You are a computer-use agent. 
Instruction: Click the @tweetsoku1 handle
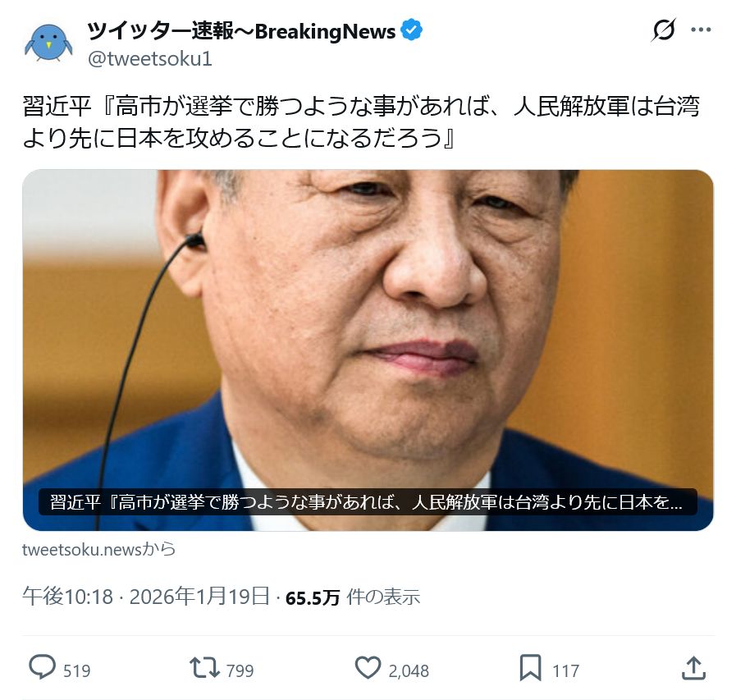pos(150,59)
